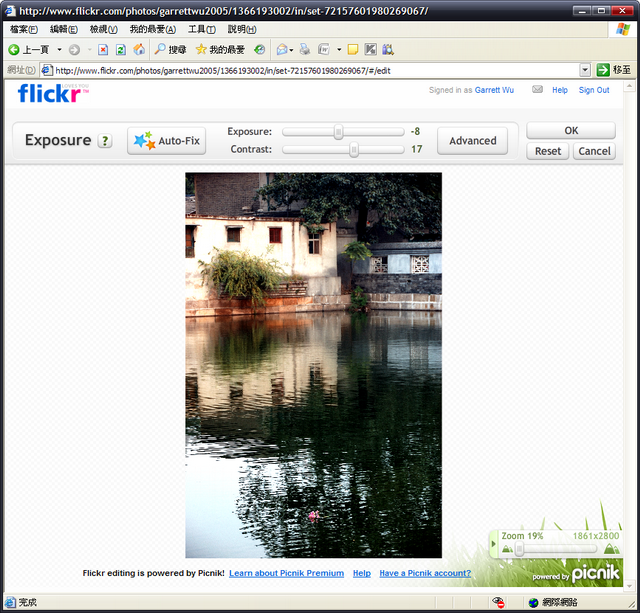This screenshot has height=613, width=640.
Task: Go to Home page icon
Action: pyautogui.click(x=139, y=49)
